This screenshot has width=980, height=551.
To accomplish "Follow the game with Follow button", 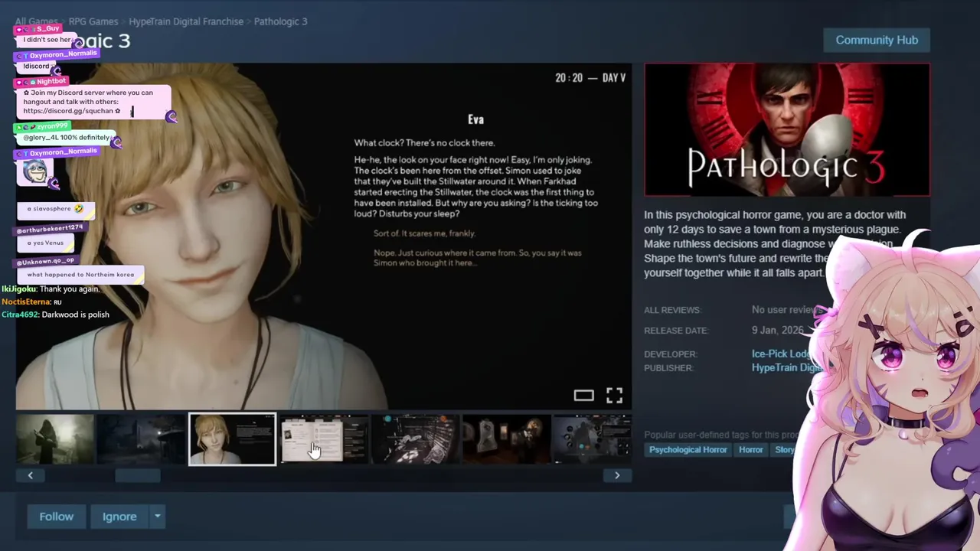I will [57, 517].
